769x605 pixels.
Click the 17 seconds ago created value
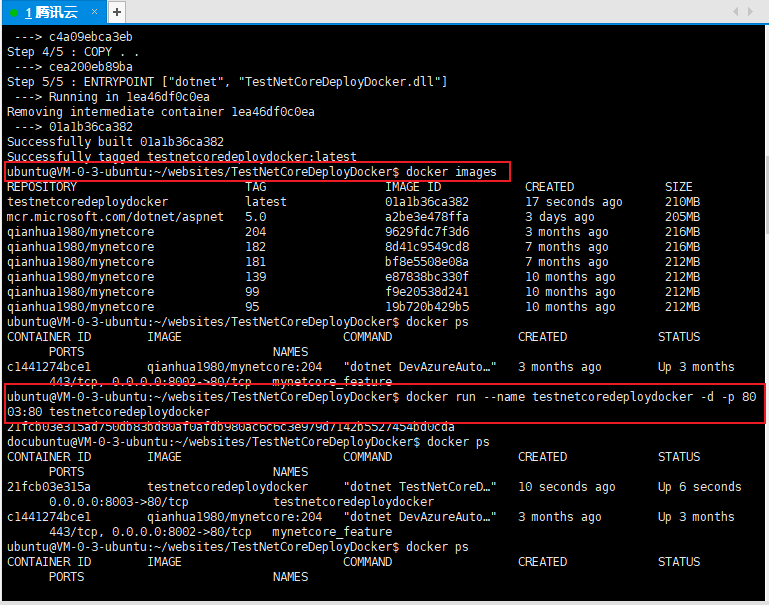tap(573, 202)
